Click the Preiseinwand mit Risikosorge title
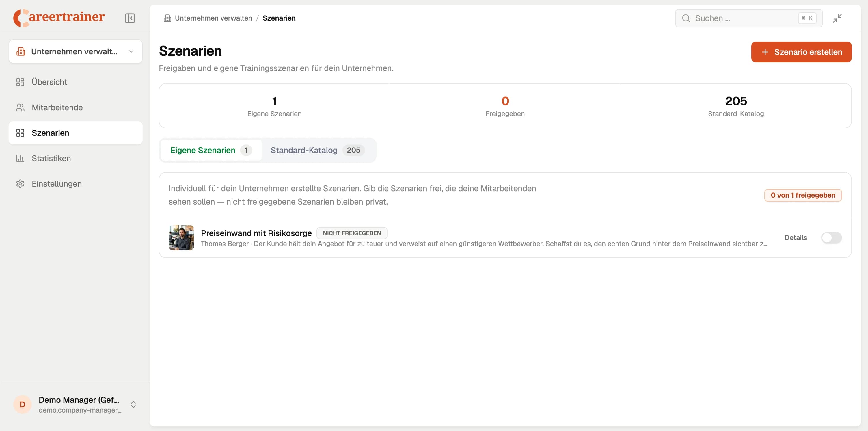The image size is (868, 431). coord(256,233)
